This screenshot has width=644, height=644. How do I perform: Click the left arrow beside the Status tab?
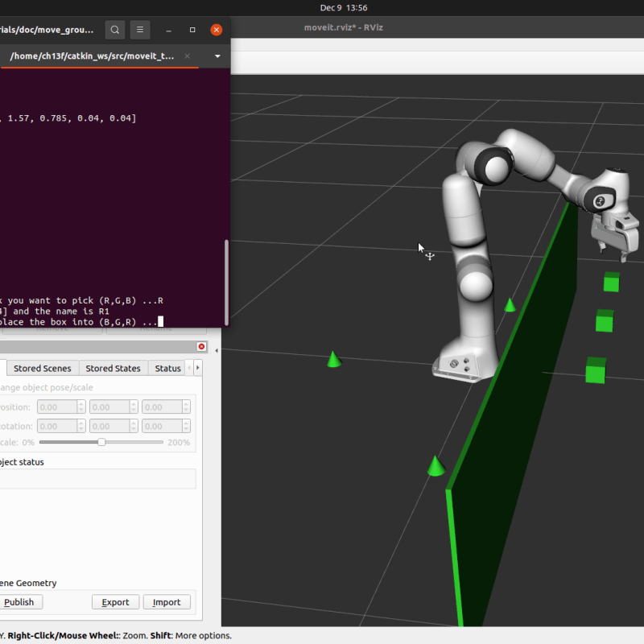(190, 367)
